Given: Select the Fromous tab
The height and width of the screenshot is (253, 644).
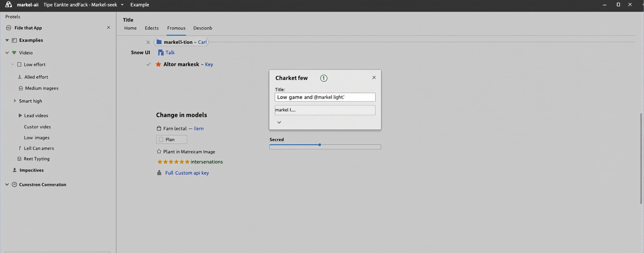Looking at the screenshot, I should click(x=176, y=28).
